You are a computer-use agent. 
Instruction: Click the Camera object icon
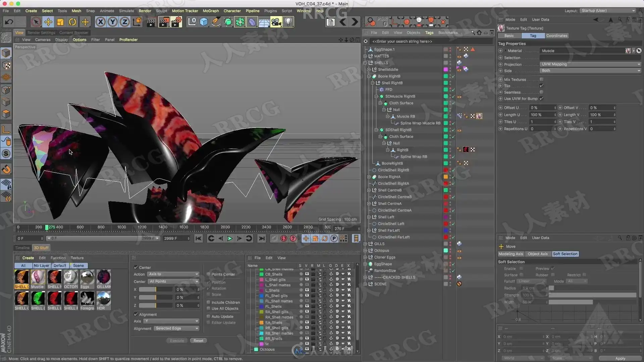[x=276, y=22]
